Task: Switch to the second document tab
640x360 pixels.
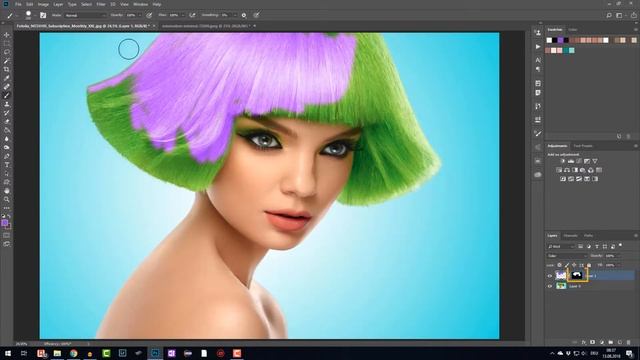Action: [205, 26]
